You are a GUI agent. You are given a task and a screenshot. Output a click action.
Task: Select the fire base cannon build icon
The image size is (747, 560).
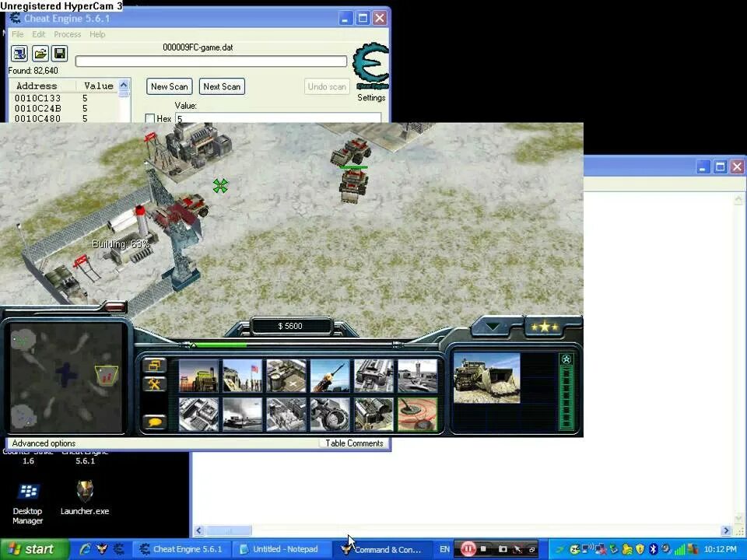pyautogui.click(x=373, y=376)
